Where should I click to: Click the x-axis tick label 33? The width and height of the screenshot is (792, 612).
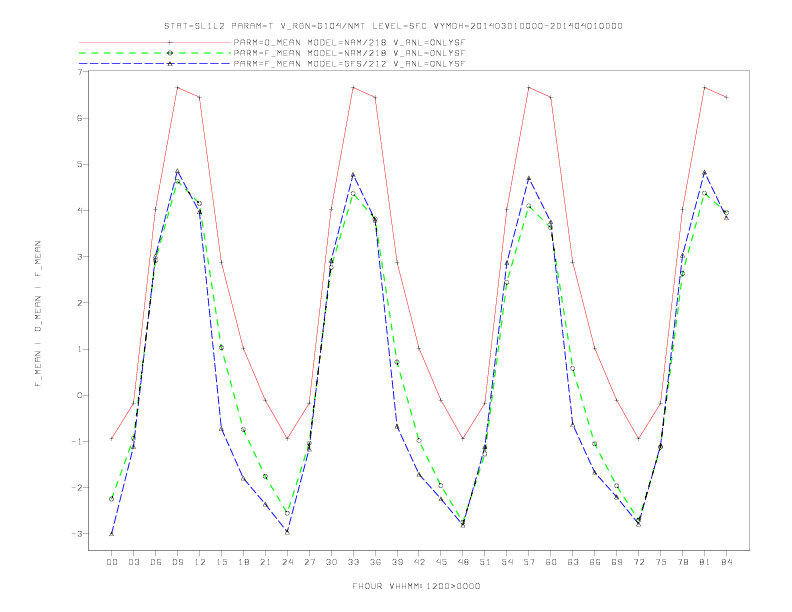tap(353, 562)
